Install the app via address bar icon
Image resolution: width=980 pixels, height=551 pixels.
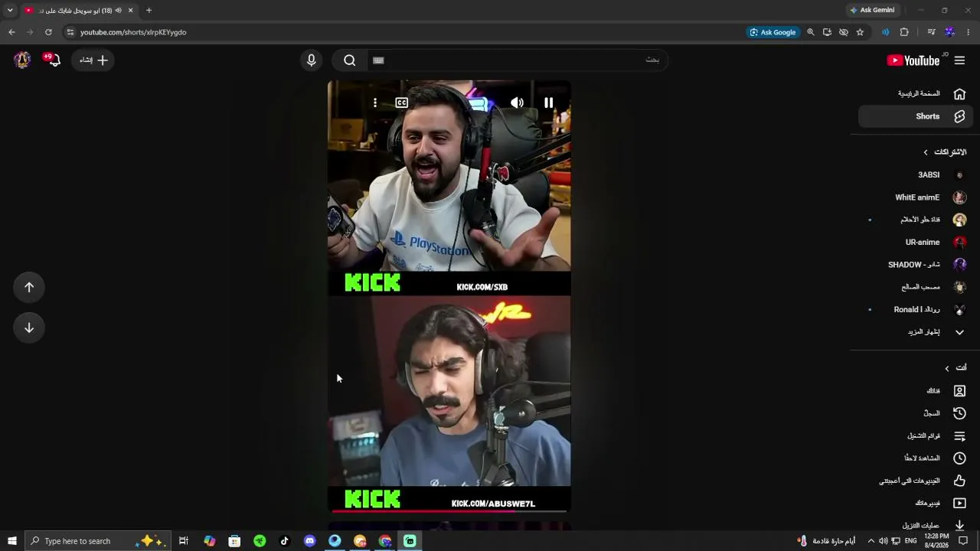[827, 32]
